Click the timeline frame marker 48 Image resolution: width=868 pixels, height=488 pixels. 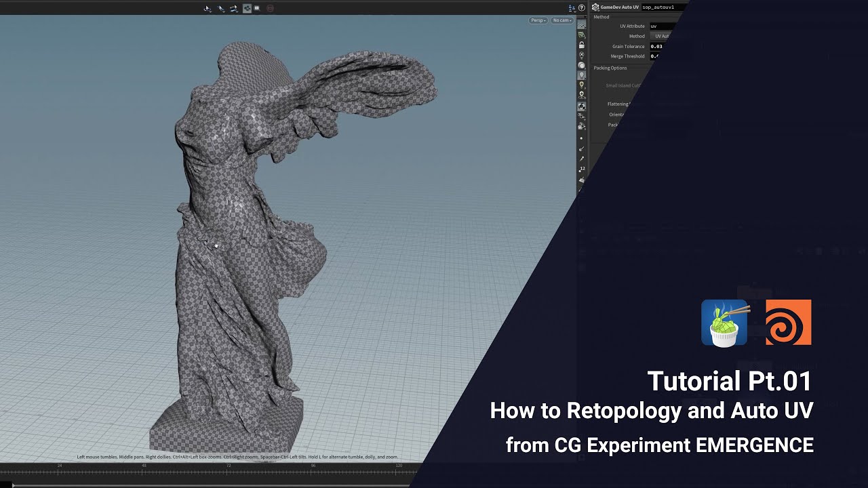click(144, 466)
